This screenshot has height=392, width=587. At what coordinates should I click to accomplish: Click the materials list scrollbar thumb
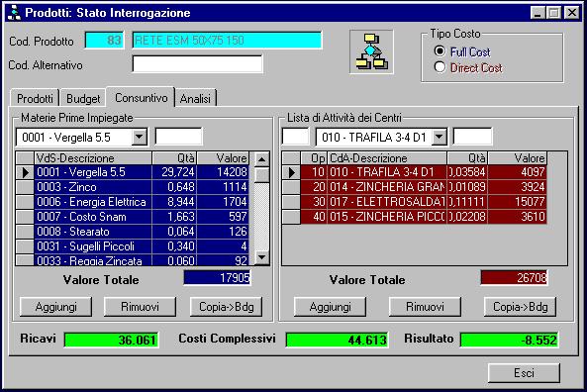[262, 175]
